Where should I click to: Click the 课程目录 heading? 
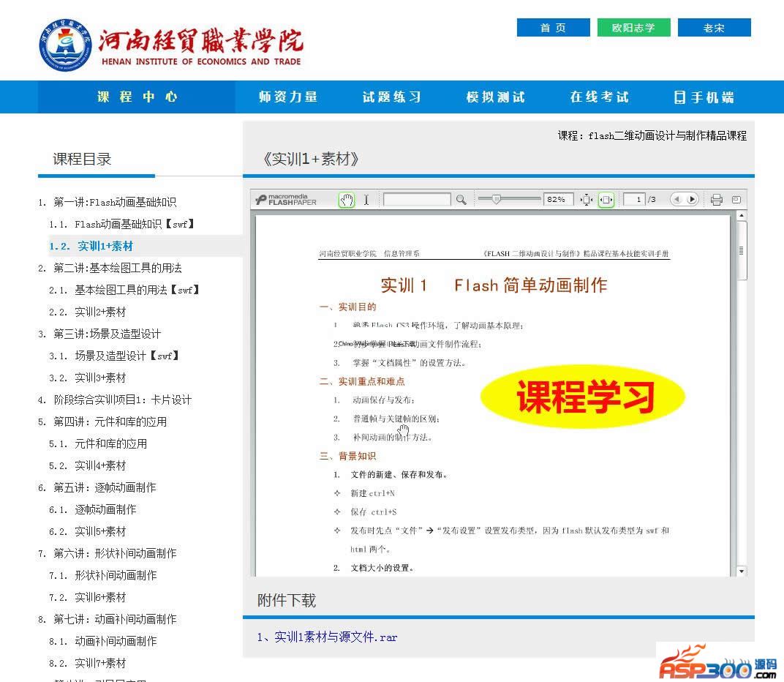pyautogui.click(x=82, y=159)
